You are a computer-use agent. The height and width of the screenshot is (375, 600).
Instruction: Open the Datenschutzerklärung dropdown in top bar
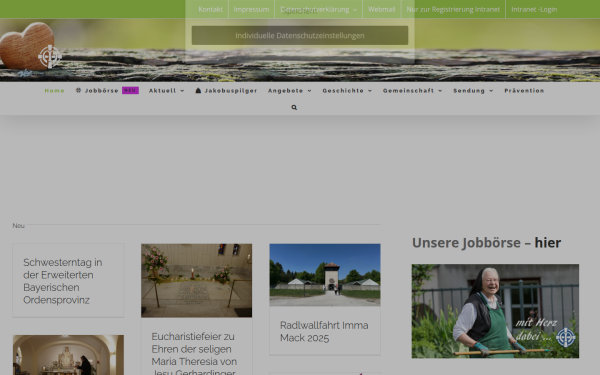(x=318, y=9)
